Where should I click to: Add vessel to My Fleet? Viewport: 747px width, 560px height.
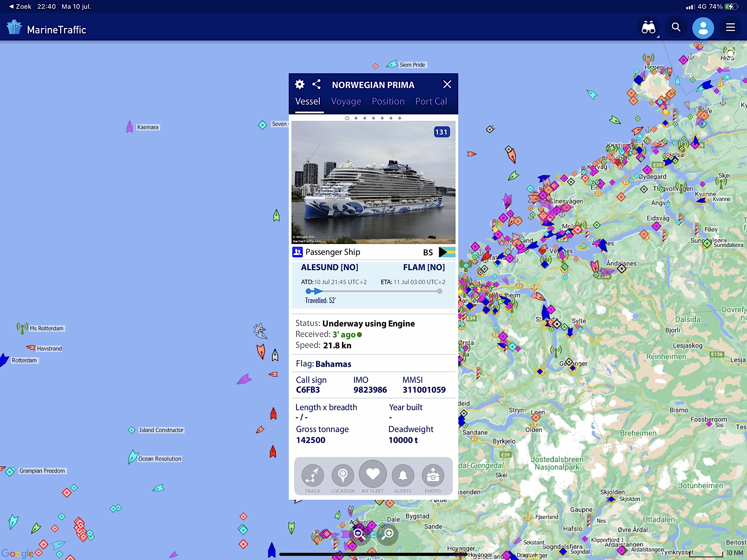(x=373, y=474)
